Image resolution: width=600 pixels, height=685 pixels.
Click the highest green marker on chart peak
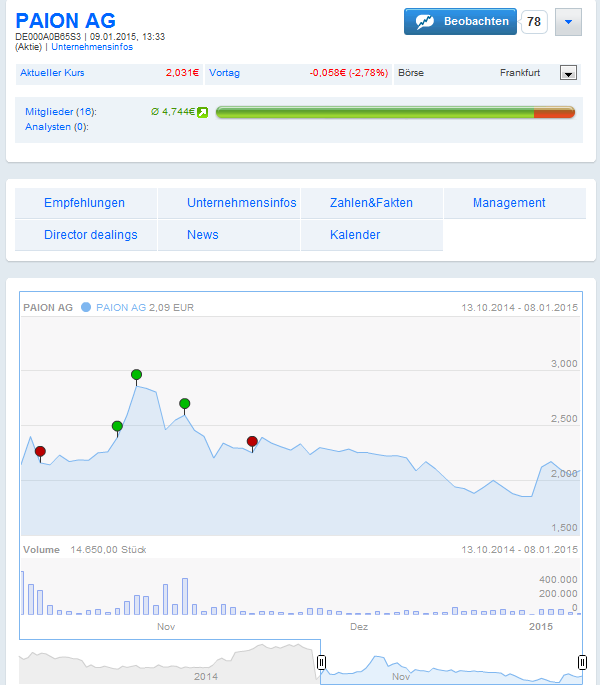click(x=136, y=375)
